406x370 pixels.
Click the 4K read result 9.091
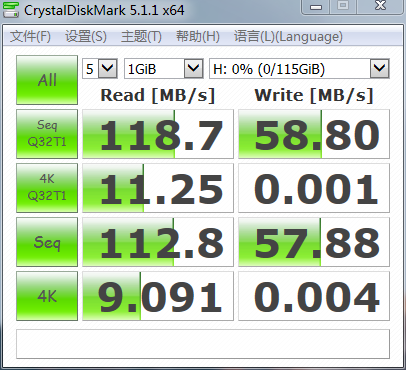[158, 296]
